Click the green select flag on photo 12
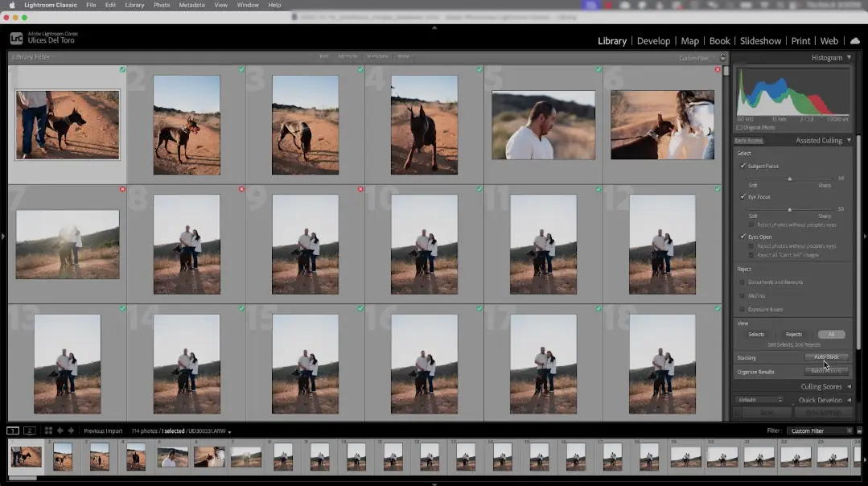This screenshot has width=868, height=486. [x=718, y=189]
